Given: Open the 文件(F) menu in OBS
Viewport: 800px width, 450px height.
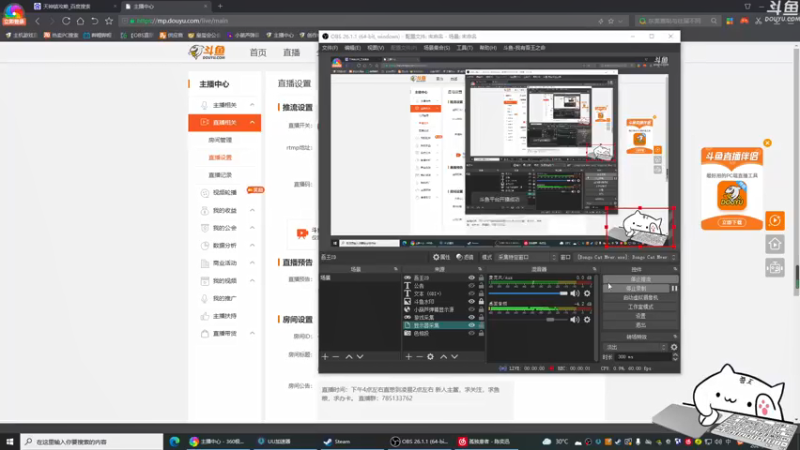Looking at the screenshot, I should pyautogui.click(x=330, y=47).
